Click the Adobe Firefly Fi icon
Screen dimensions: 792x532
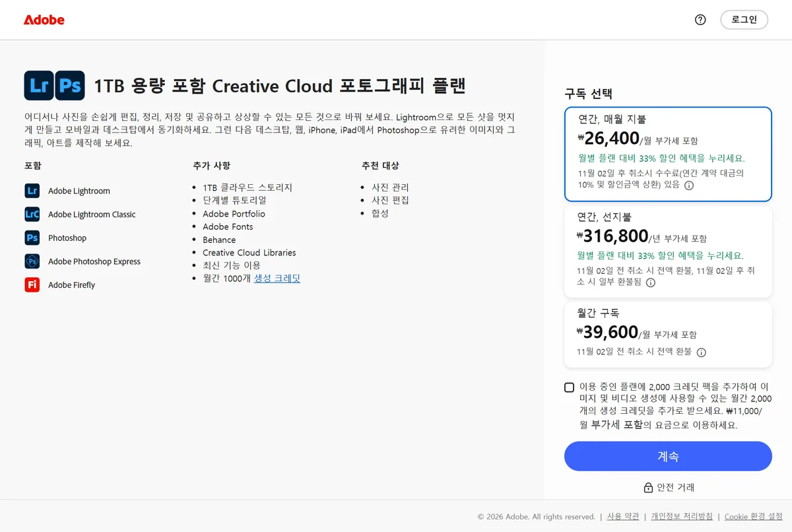tap(32, 284)
